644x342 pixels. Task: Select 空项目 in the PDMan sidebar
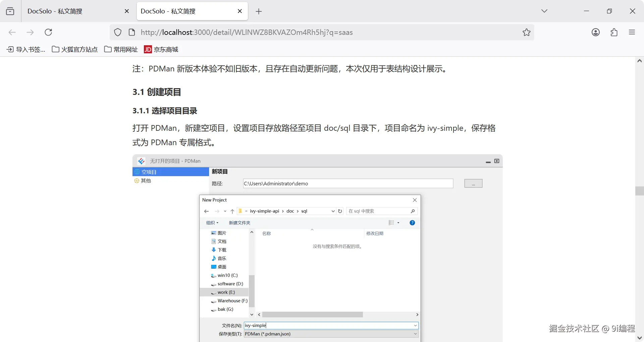pyautogui.click(x=171, y=172)
